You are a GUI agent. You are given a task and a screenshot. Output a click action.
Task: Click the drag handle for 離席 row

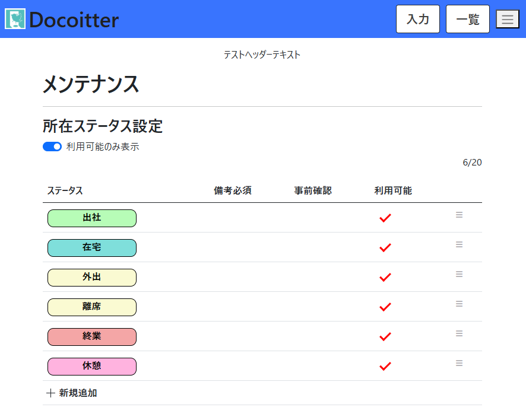click(x=459, y=304)
